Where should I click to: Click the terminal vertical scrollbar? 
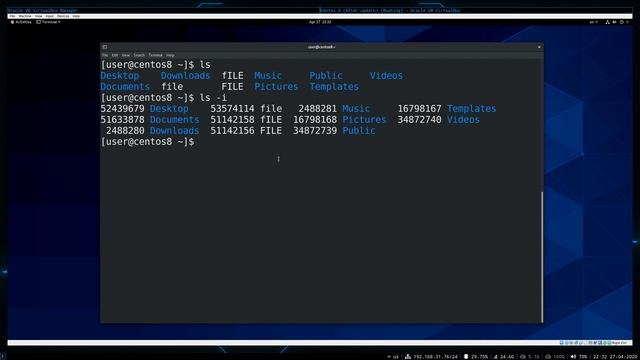pyautogui.click(x=542, y=256)
